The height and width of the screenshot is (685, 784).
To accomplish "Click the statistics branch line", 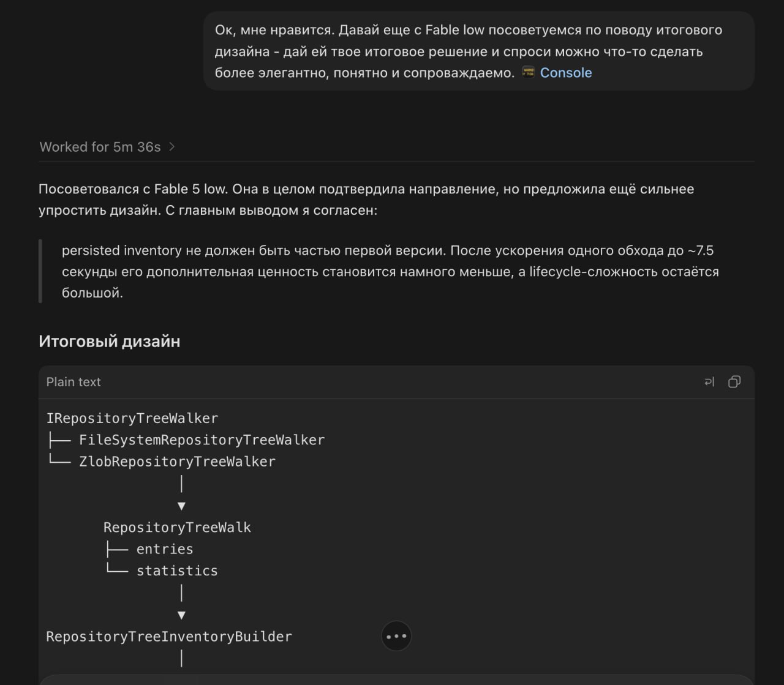I will click(177, 571).
